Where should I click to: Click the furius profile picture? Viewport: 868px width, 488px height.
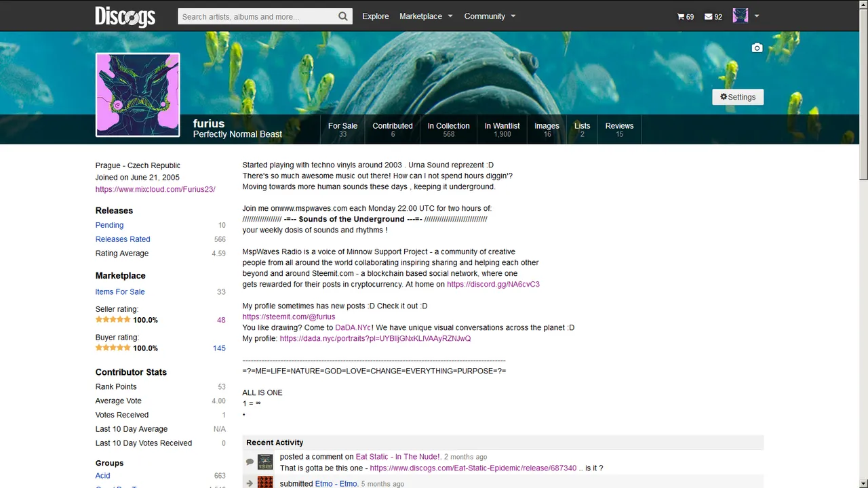[138, 95]
